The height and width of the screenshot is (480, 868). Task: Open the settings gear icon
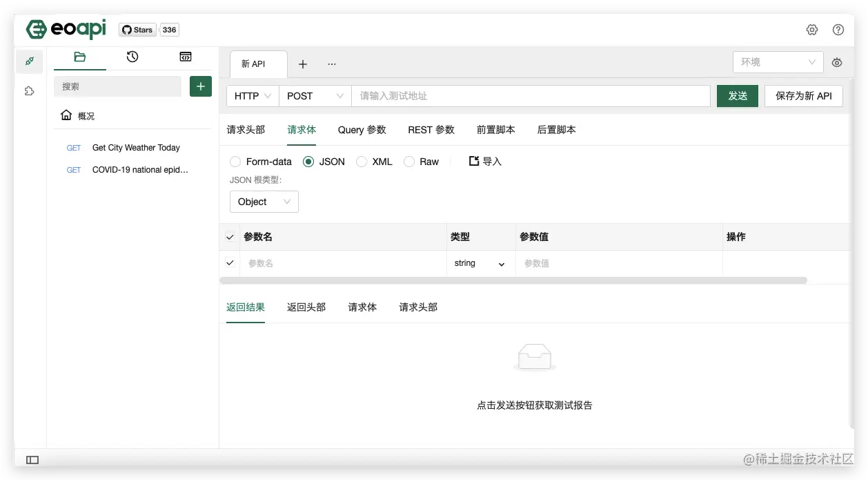812,30
